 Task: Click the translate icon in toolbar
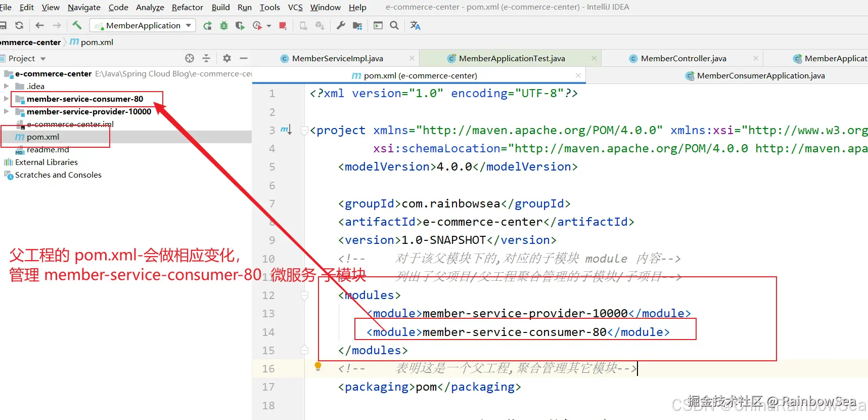416,25
